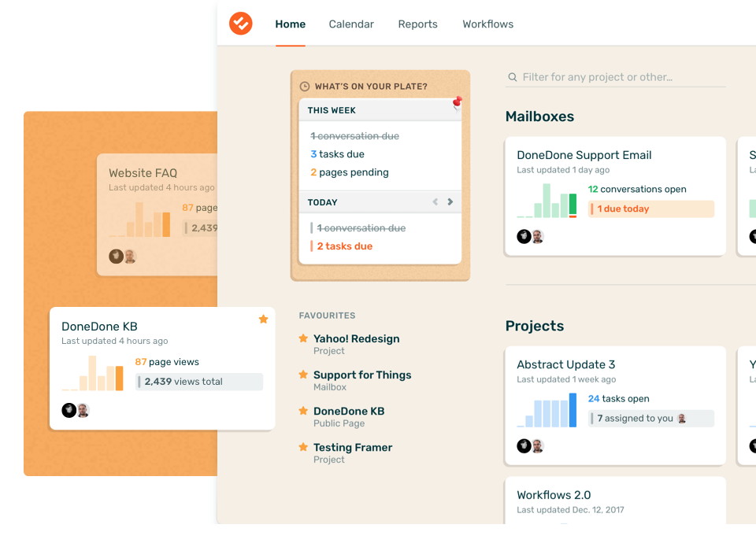Toggle the orange star on DoneDone KB card
756x543 pixels.
(263, 319)
